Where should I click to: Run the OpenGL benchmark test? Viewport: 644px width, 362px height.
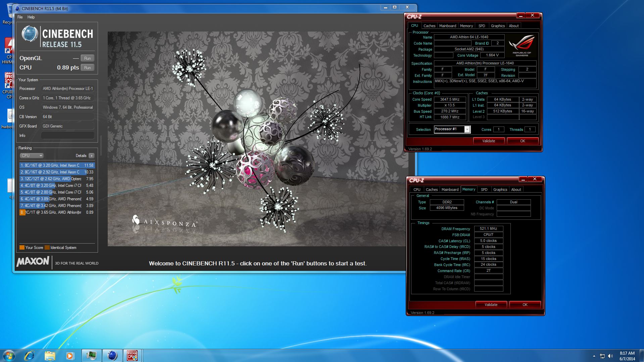[88, 58]
